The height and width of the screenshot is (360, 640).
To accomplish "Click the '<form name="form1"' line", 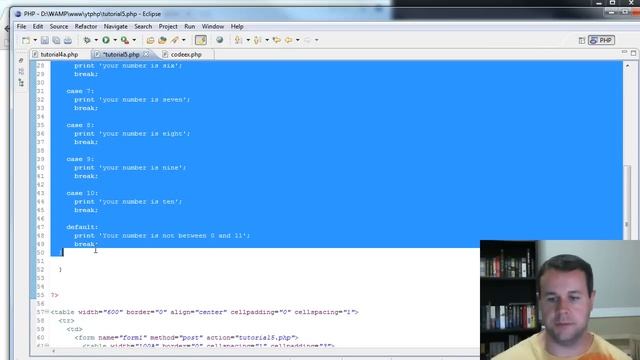I will [x=186, y=338].
